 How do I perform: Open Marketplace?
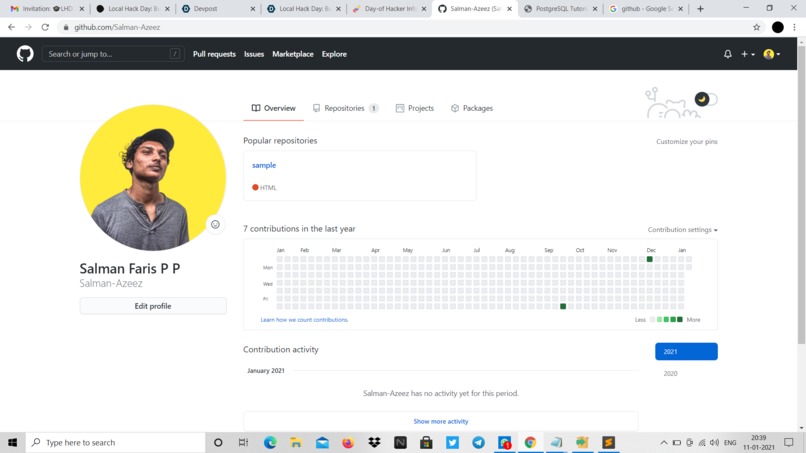[292, 54]
